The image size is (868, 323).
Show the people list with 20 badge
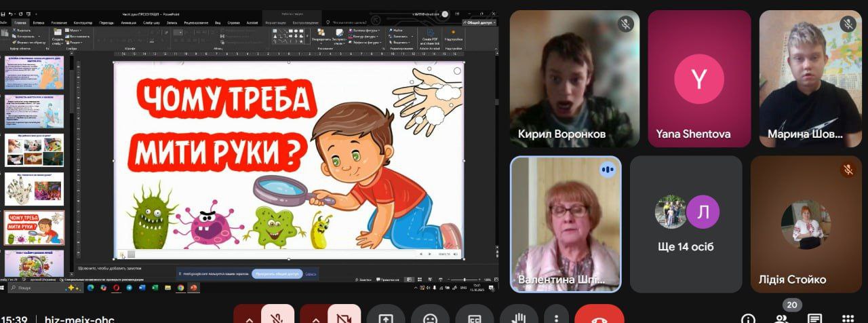tap(781, 318)
